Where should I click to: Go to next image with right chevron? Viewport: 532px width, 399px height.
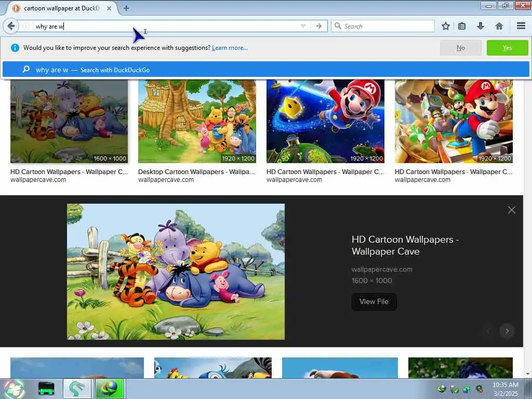(507, 331)
